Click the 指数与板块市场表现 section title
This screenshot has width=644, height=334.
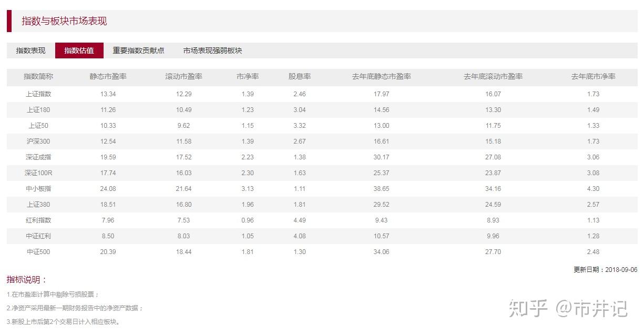(64, 21)
